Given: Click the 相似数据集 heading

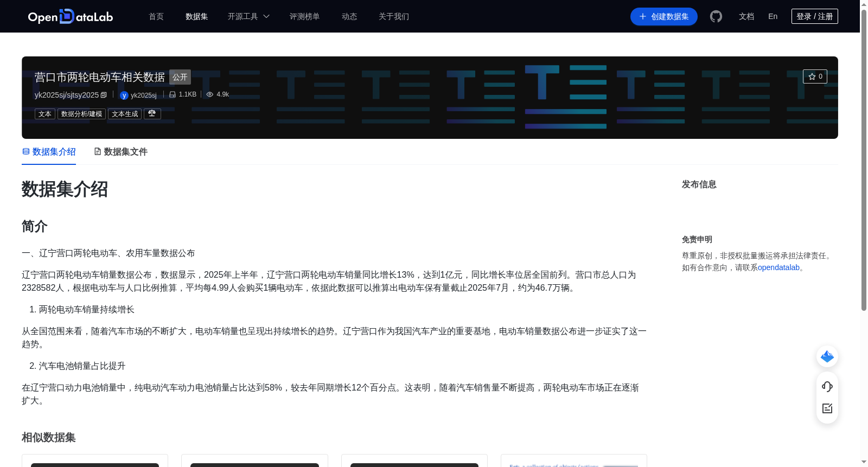Looking at the screenshot, I should 48,437.
